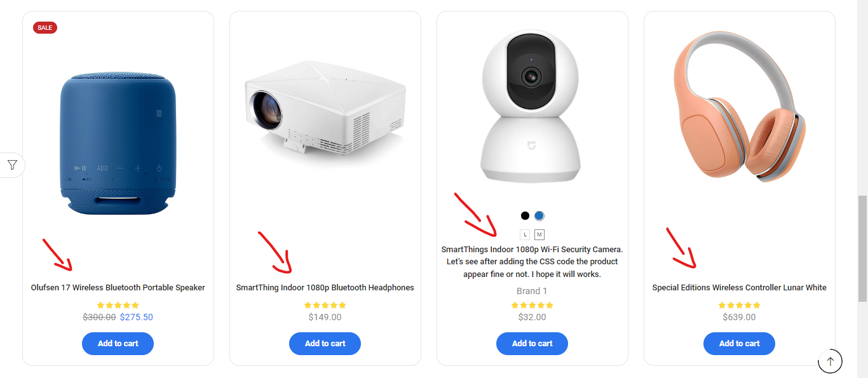Add $149.00 projector product to cart

(x=325, y=344)
